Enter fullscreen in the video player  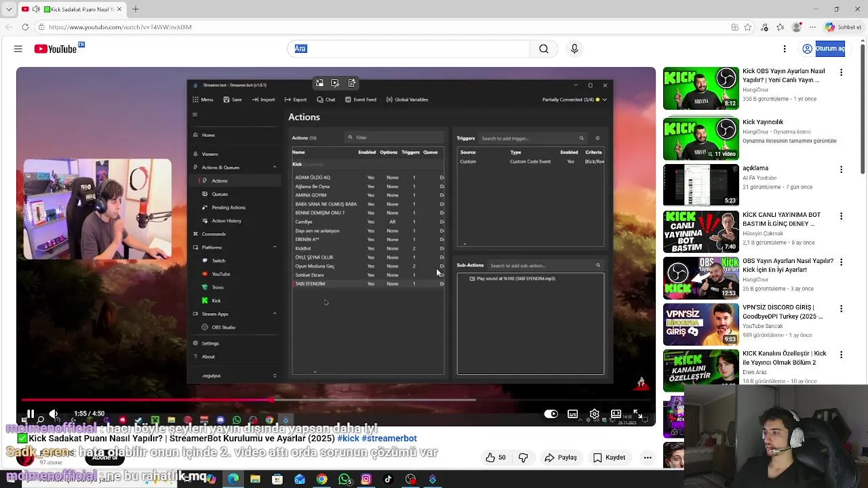637,413
